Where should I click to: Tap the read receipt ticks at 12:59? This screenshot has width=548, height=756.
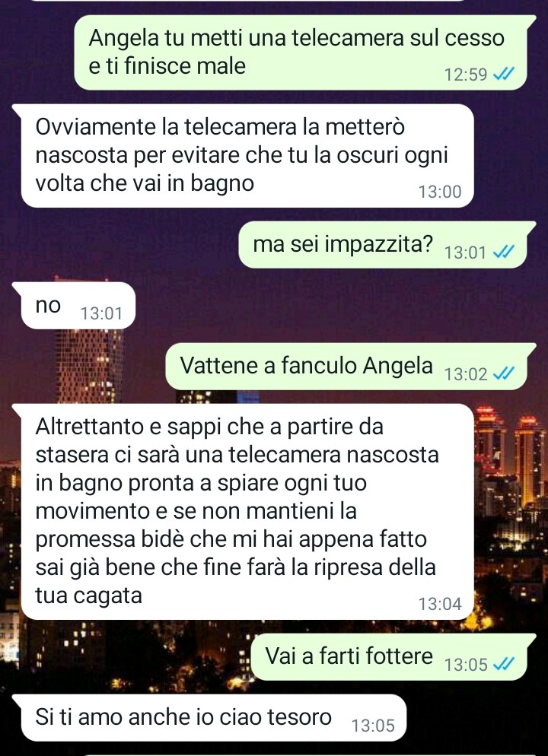(x=505, y=74)
